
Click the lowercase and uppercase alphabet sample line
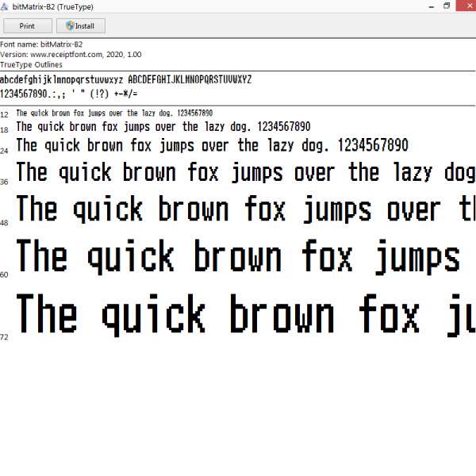pyautogui.click(x=125, y=79)
